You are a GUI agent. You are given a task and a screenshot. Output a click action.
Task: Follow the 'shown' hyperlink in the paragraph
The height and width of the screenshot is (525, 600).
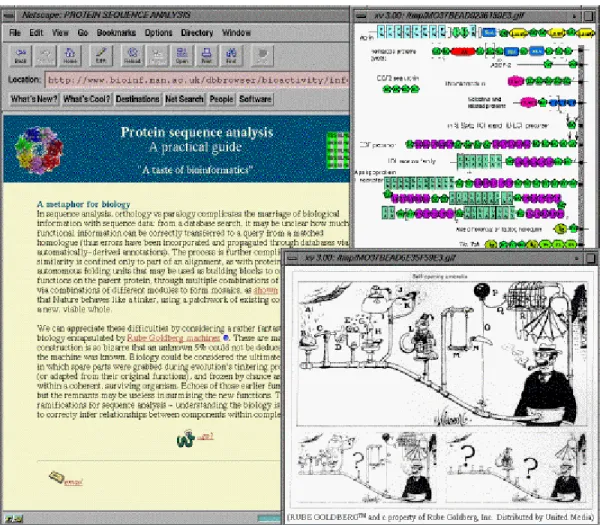point(266,290)
